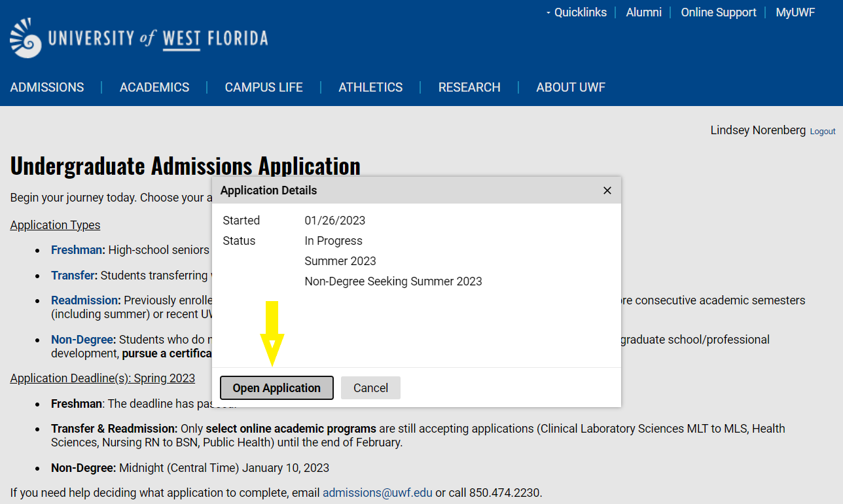Click the phone number 850.474.2230
The image size is (843, 504).
point(505,492)
